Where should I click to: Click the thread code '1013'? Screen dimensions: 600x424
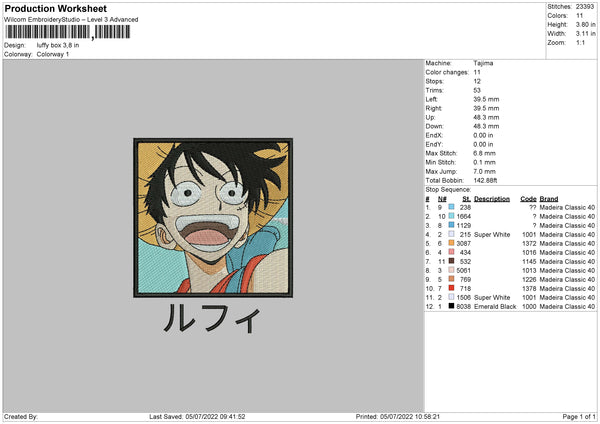529,271
